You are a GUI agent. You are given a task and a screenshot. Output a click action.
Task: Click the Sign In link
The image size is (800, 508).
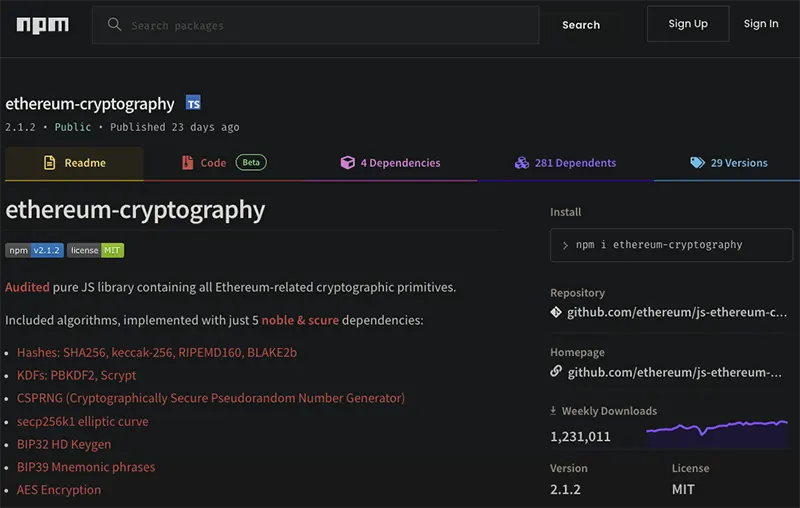(761, 24)
